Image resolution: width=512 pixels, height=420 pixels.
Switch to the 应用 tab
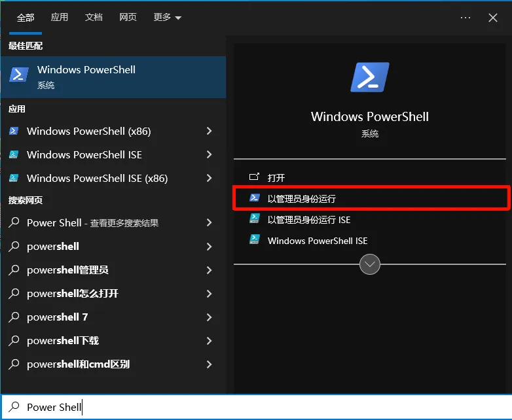pos(60,18)
